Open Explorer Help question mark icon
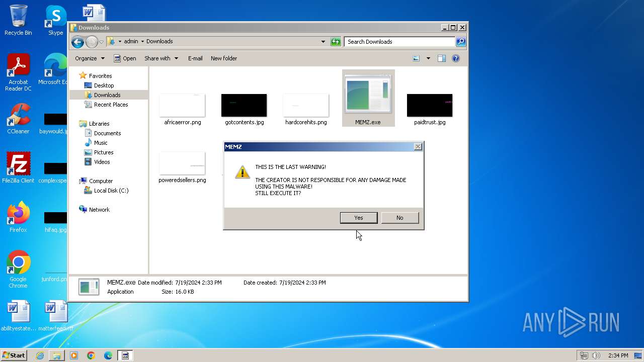The height and width of the screenshot is (362, 644). 456,58
